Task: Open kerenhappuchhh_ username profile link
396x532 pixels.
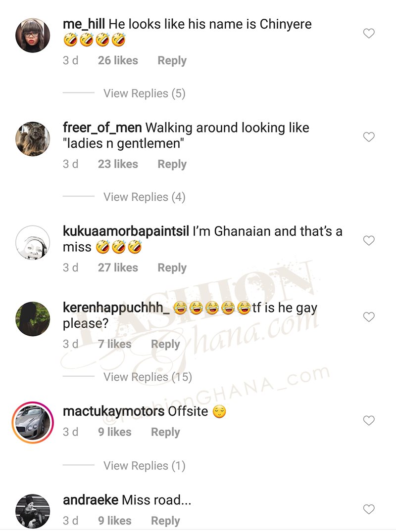Action: (116, 308)
